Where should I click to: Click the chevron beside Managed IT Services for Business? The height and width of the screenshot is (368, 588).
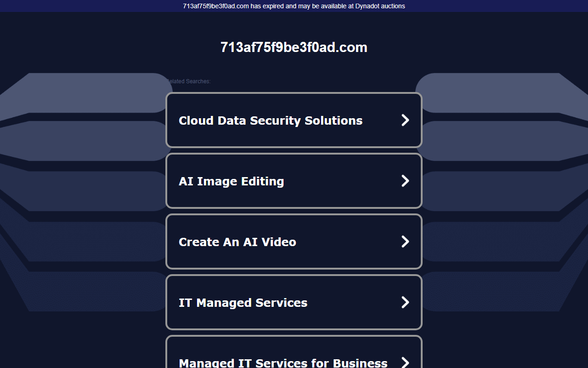[405, 362]
